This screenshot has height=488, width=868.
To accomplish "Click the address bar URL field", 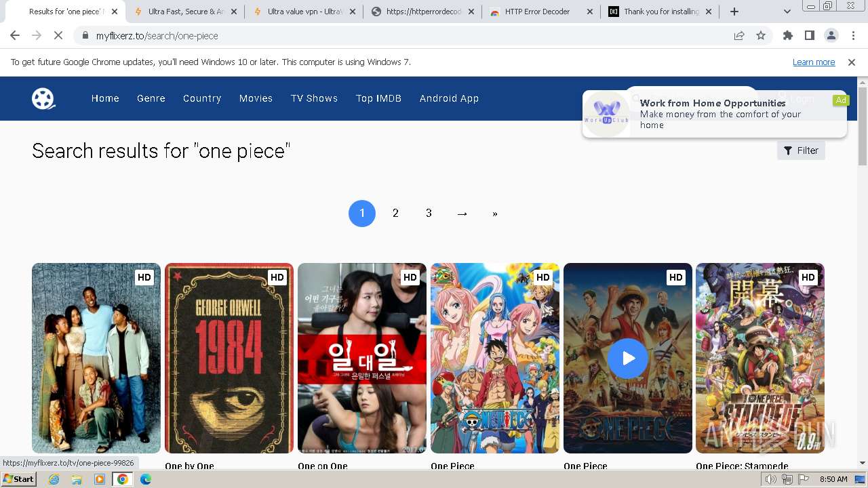I will click(407, 36).
